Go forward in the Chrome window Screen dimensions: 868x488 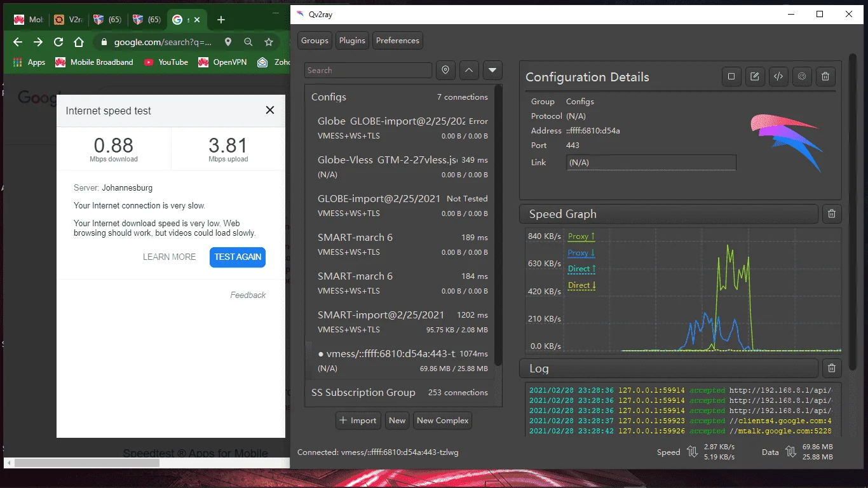click(x=38, y=42)
